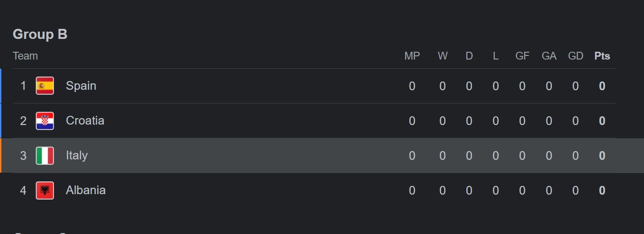Open the Spain team link

[x=81, y=86]
